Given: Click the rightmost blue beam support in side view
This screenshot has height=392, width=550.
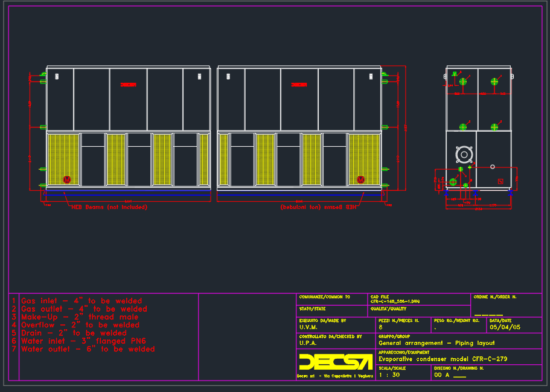Looking at the screenshot, I should click(510, 193).
